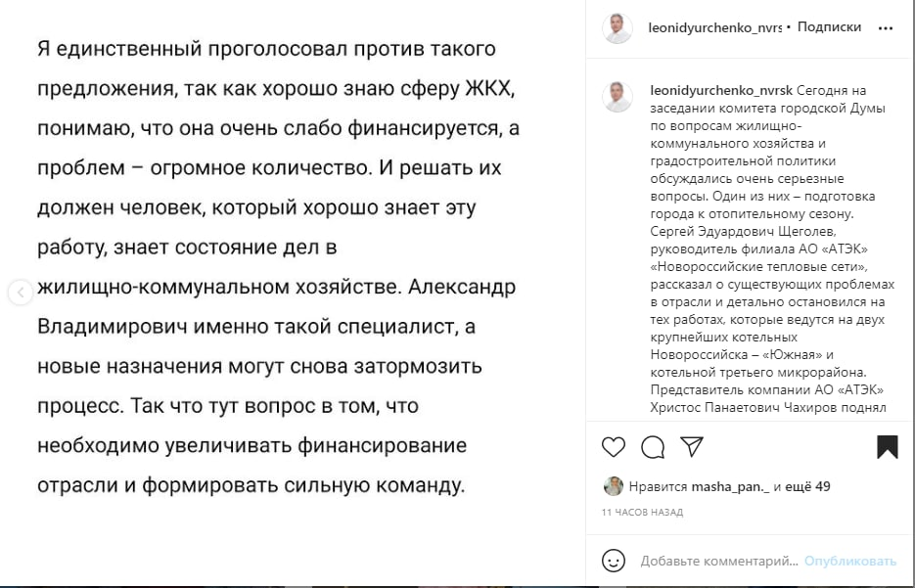Like the post with heart icon
Screen dimensions: 915x588
[614, 447]
